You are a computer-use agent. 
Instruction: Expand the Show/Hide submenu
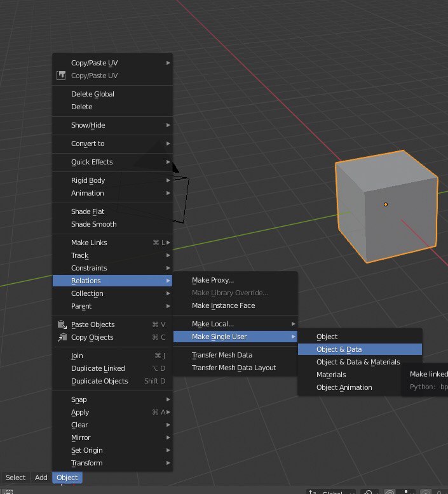[x=112, y=125]
